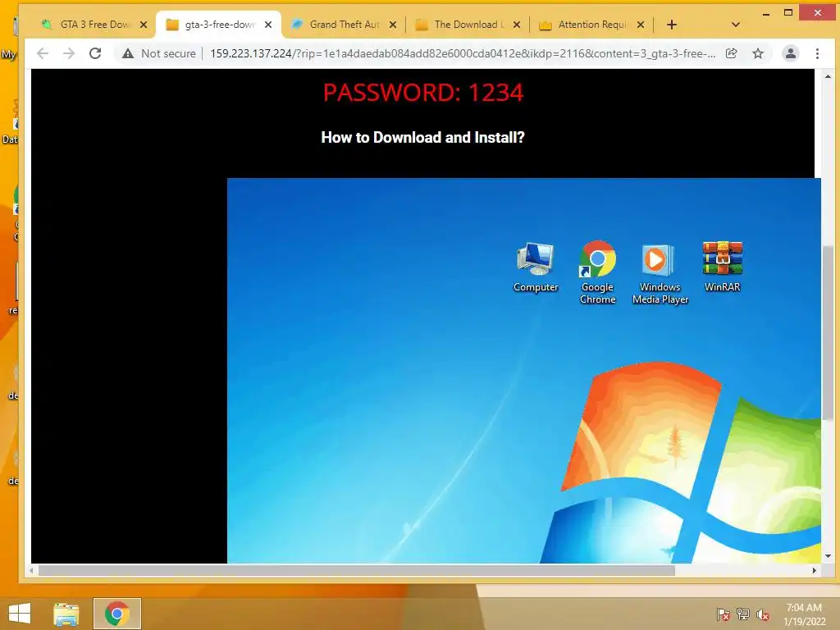The image size is (840, 630).
Task: Click the vertical scrollbar up arrow
Action: click(x=828, y=76)
